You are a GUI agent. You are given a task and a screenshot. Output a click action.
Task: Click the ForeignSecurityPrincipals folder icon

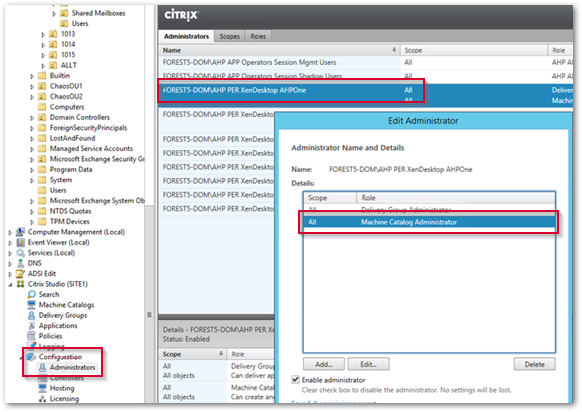pos(42,128)
